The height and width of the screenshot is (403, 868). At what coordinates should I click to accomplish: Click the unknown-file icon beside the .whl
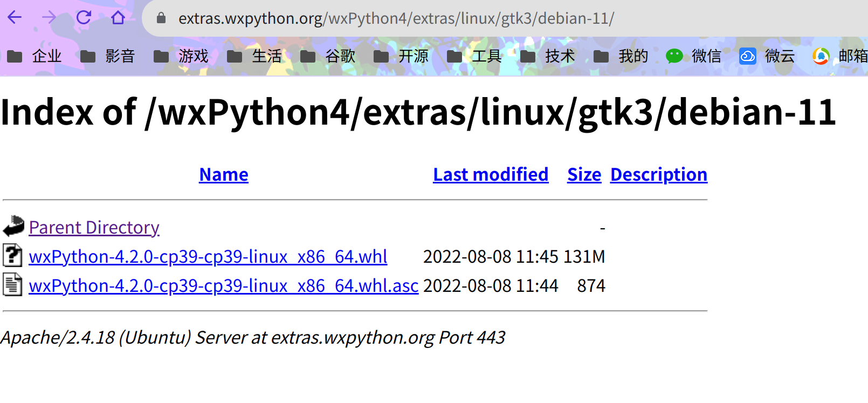point(12,255)
